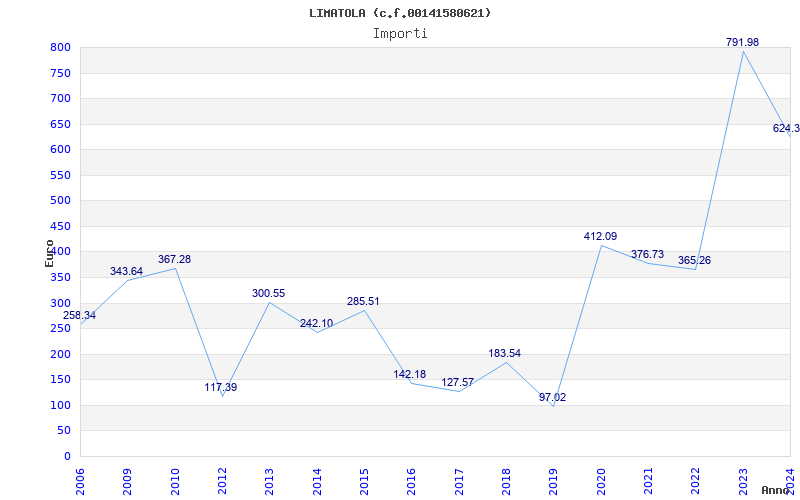Select the 750 y-axis tick label
The height and width of the screenshot is (500, 800).
point(60,73)
